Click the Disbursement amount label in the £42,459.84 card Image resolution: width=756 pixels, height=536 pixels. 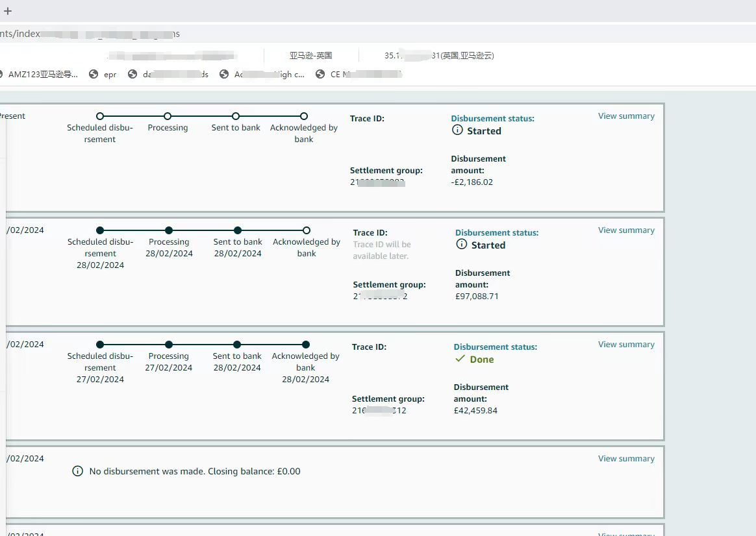click(x=481, y=393)
